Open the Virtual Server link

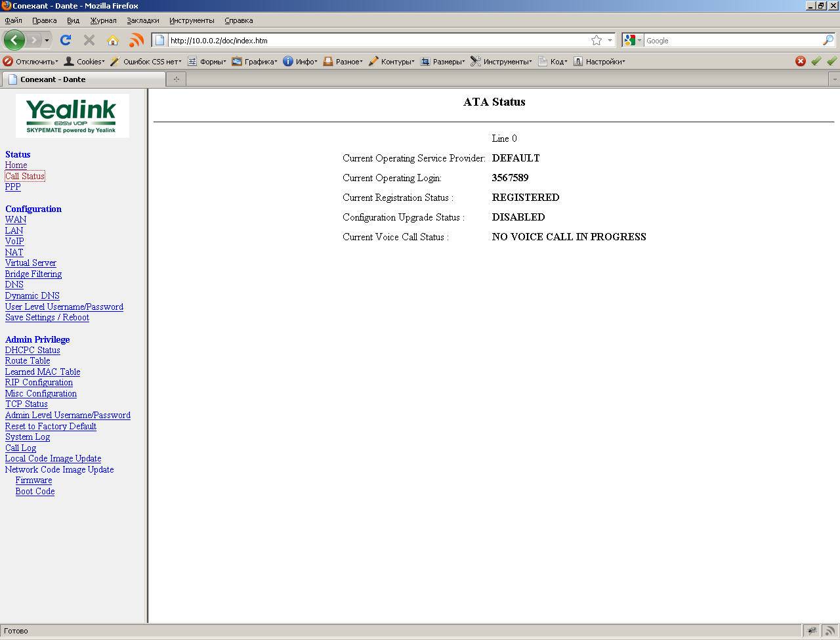31,263
